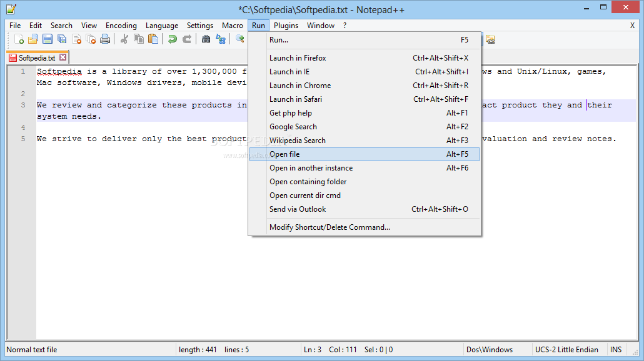
Task: Click the underlined word Softpedia in line 1
Action: (59, 71)
